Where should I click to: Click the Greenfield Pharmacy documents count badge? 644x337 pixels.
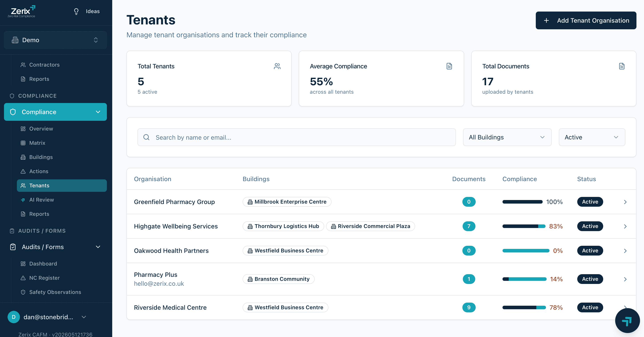pos(469,202)
